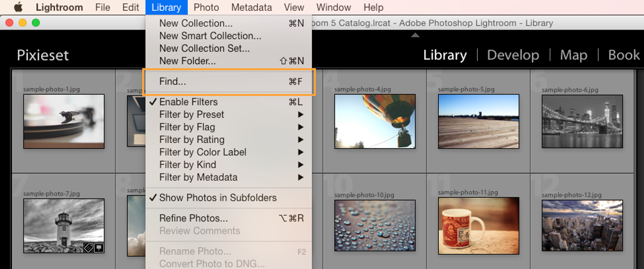Switch to the Map module
644x269 pixels.
coord(573,55)
